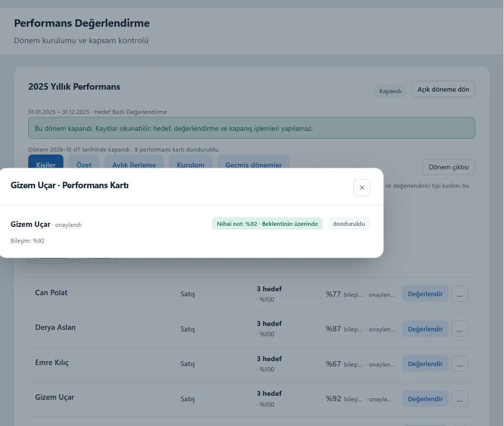Click '3 hedef' in Derya Aslan's row
Viewport: 504px width, 426px height.
click(x=269, y=323)
